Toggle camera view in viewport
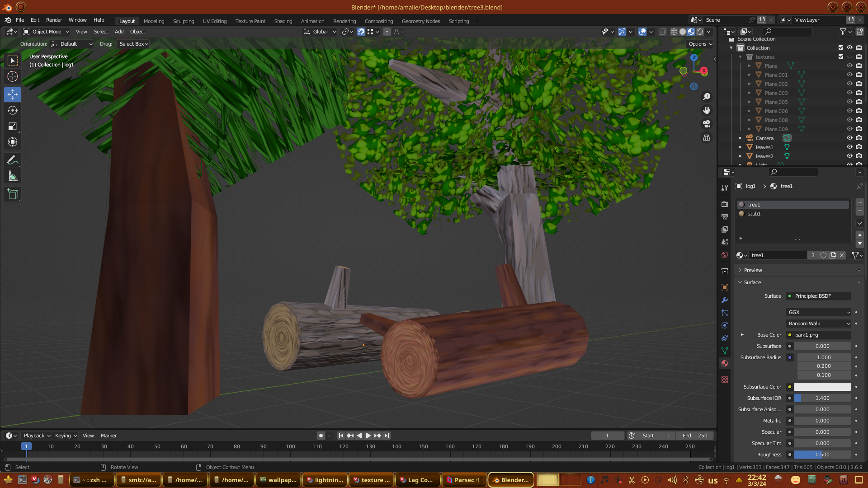 (707, 124)
